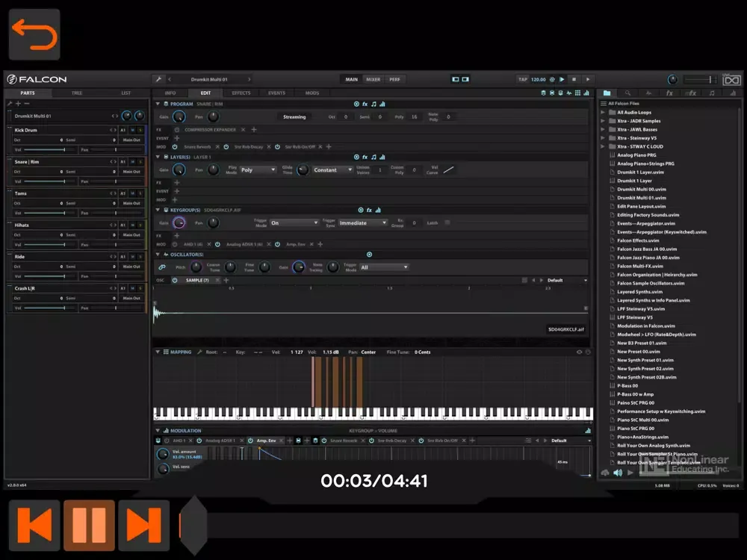This screenshot has width=747, height=560.
Task: Remove a part with minus icon
Action: [x=27, y=103]
